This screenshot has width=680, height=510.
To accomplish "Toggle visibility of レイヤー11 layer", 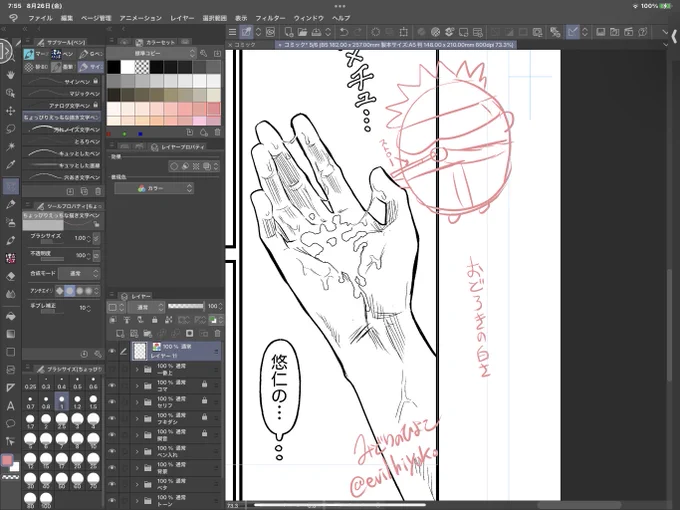I will pyautogui.click(x=112, y=351).
